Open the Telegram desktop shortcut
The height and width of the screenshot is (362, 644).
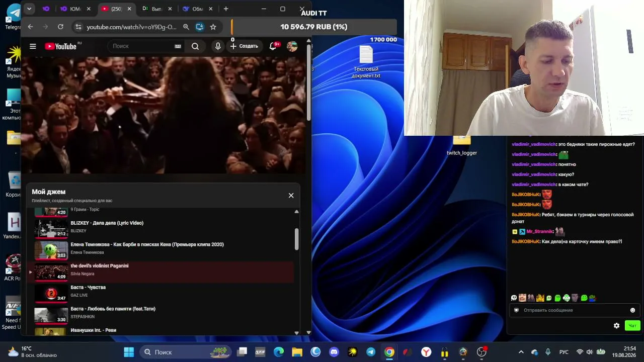(13, 16)
